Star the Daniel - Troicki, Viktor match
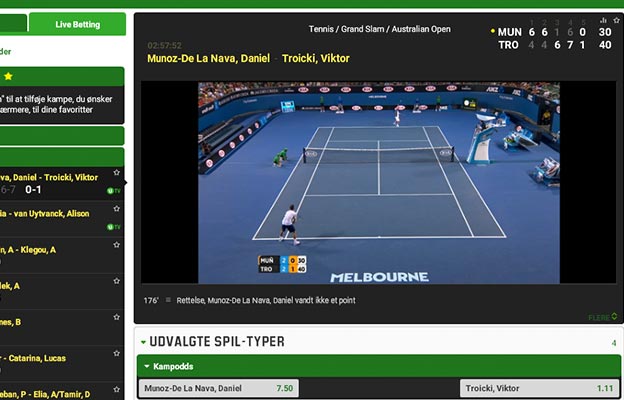624x400 pixels. coord(117,172)
